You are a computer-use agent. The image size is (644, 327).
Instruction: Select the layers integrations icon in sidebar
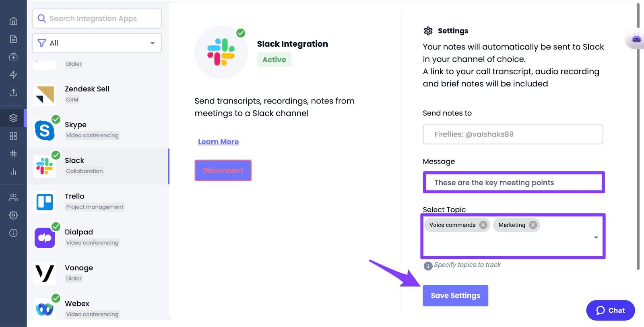click(13, 118)
